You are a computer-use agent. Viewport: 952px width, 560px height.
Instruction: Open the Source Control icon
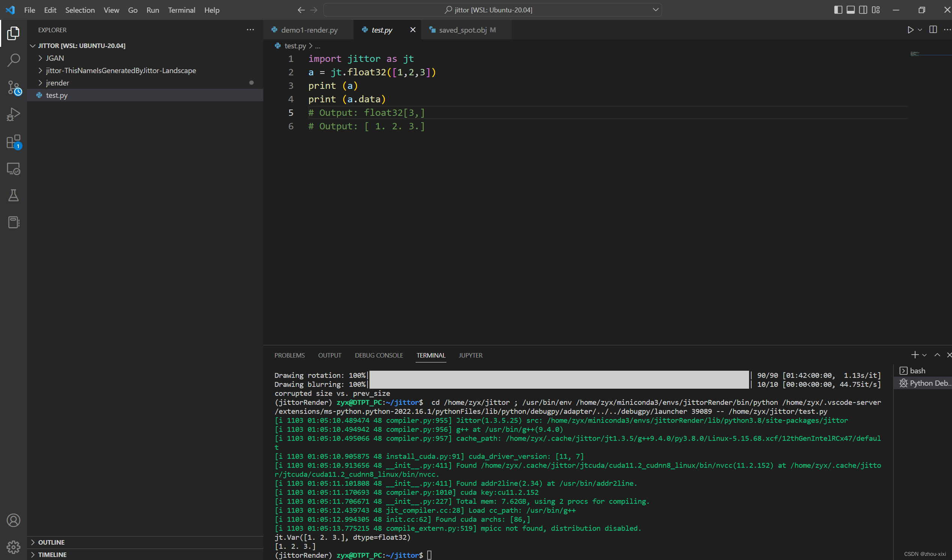pyautogui.click(x=14, y=87)
